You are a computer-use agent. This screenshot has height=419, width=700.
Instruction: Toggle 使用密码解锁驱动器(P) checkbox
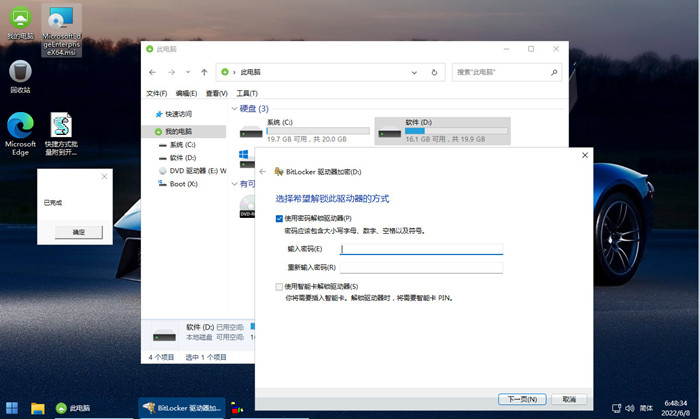click(x=279, y=219)
